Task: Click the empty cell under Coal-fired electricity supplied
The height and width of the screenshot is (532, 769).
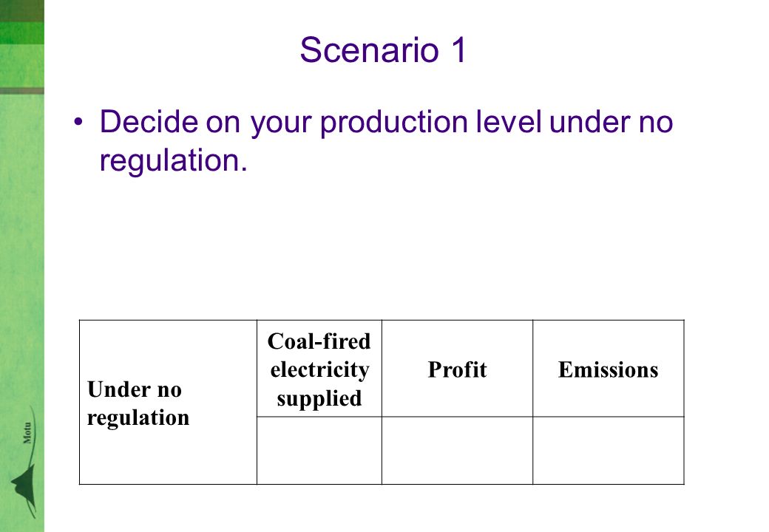Action: pos(319,451)
